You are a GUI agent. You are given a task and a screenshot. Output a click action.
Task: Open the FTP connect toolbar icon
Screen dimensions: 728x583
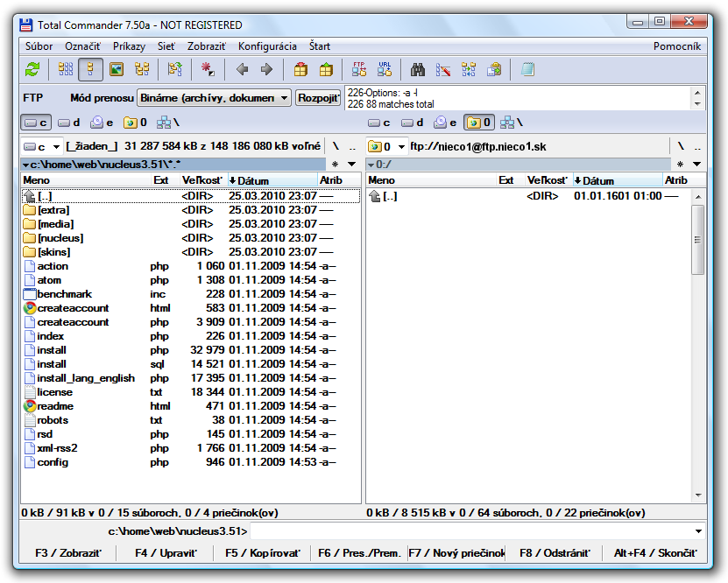tap(359, 69)
